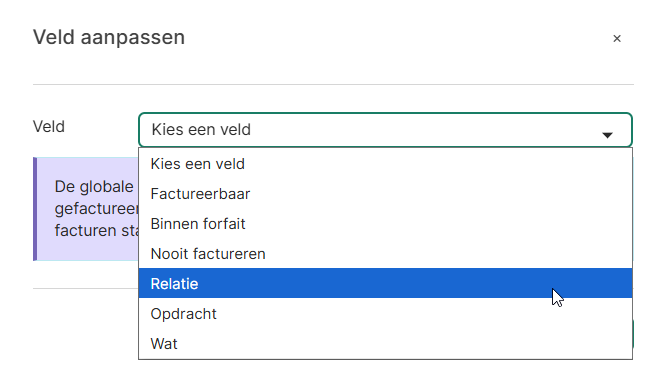Close the Veld aanpassen dialog
The height and width of the screenshot is (378, 667).
[x=617, y=39]
